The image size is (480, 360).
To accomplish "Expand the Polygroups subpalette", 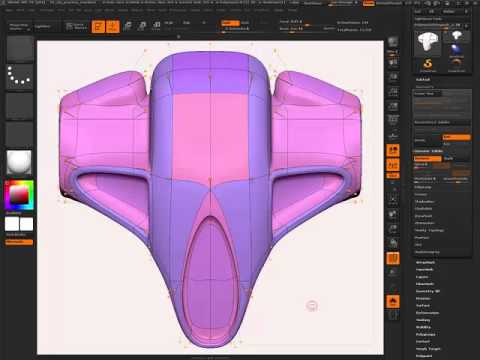I will pos(426,334).
